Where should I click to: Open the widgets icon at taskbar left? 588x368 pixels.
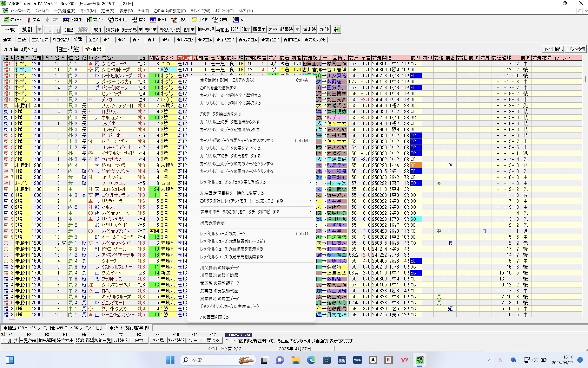pyautogui.click(x=10, y=360)
